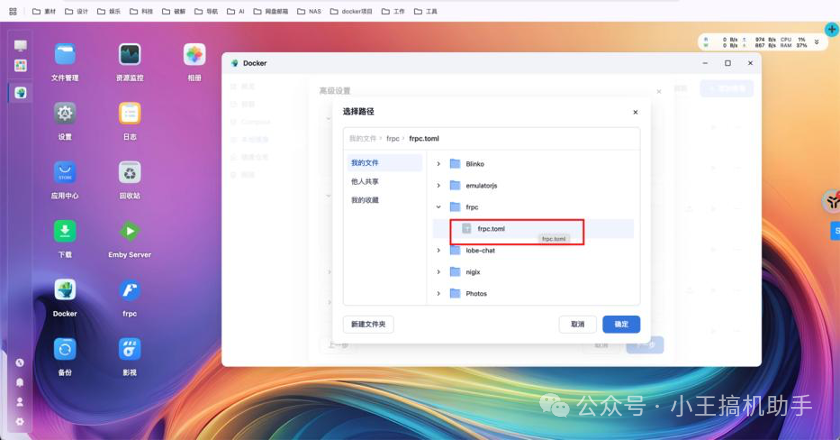840x440 pixels.
Task: Expand the Photos folder arrow
Action: pyautogui.click(x=438, y=293)
